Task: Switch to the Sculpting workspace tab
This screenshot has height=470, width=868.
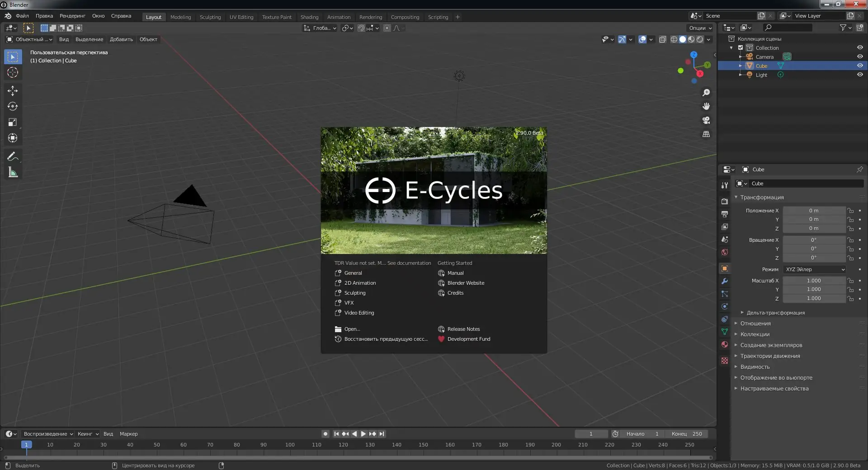Action: 210,17
